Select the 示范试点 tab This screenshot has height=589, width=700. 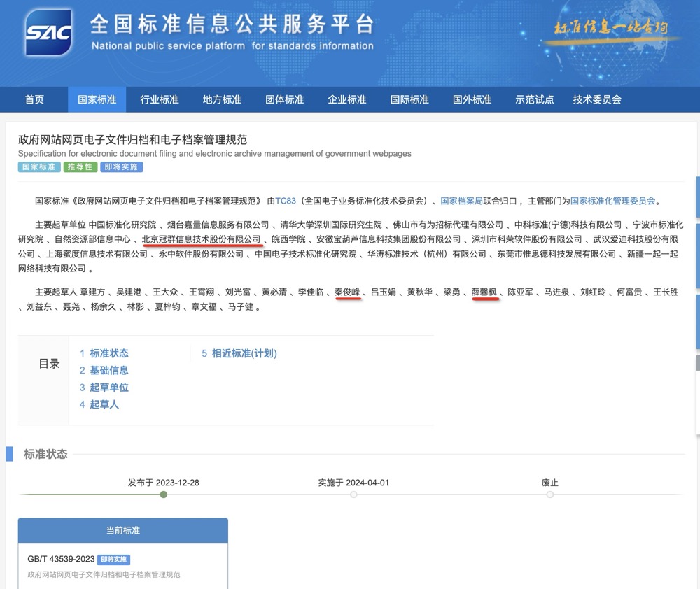point(534,99)
